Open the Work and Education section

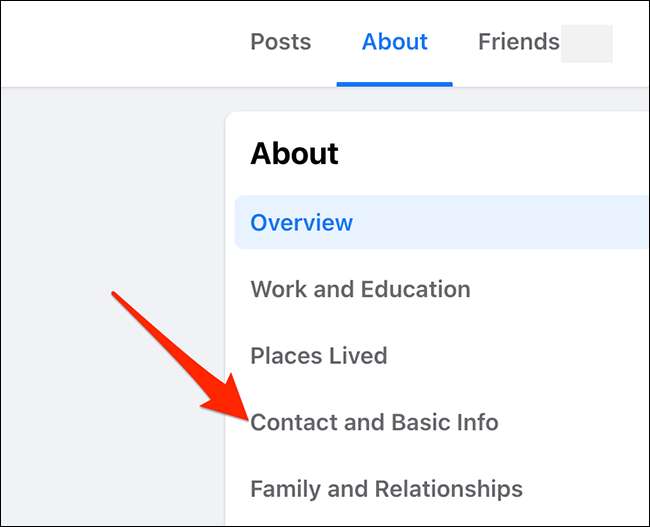tap(360, 289)
